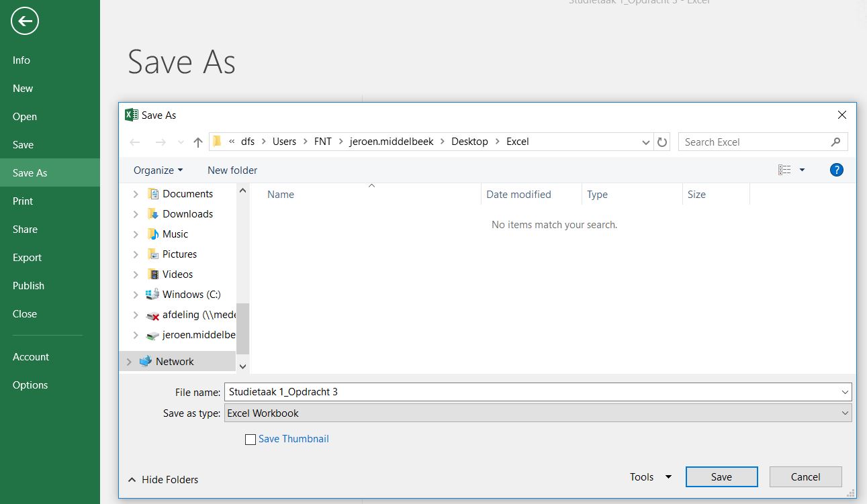The width and height of the screenshot is (867, 504).
Task: Open the Music folder
Action: (175, 234)
